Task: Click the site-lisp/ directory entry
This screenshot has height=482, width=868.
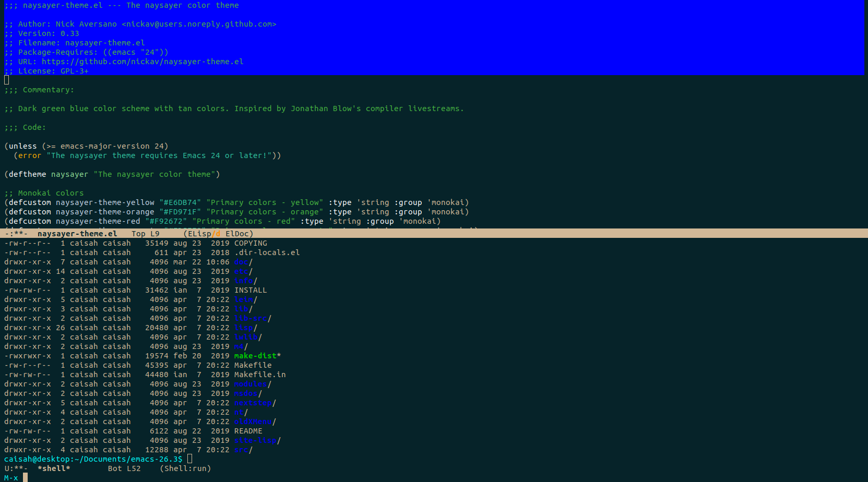Action: (257, 440)
